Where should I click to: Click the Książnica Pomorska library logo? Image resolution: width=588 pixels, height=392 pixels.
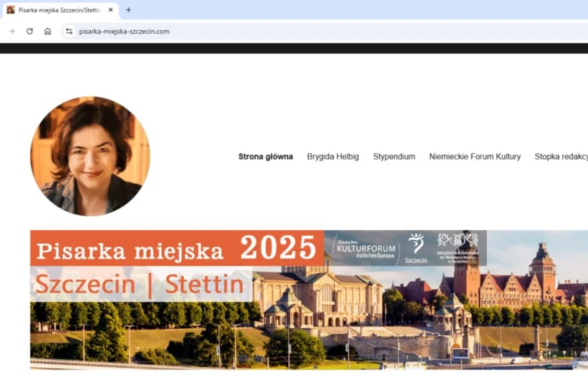click(458, 248)
